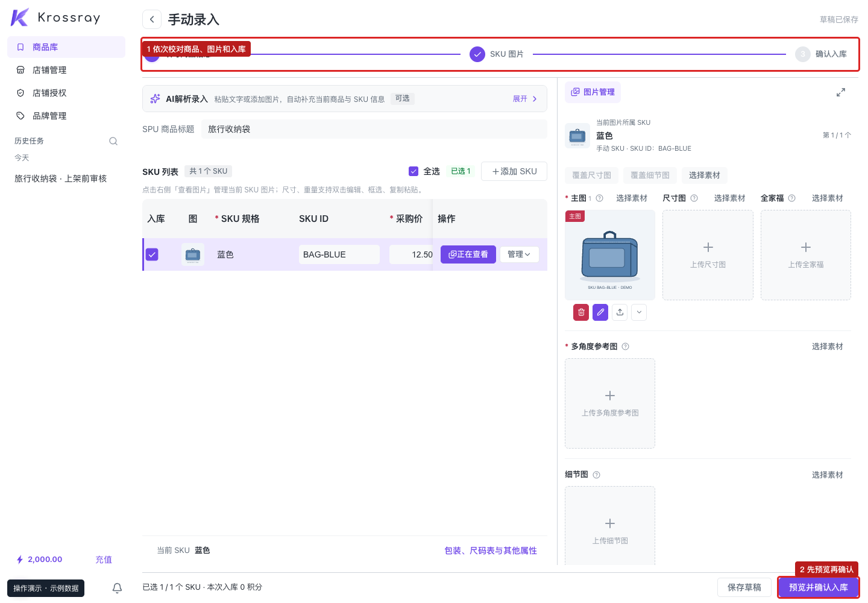Expand AI解析录入 with 展开
Screen dimensions: 868x603
tap(524, 99)
